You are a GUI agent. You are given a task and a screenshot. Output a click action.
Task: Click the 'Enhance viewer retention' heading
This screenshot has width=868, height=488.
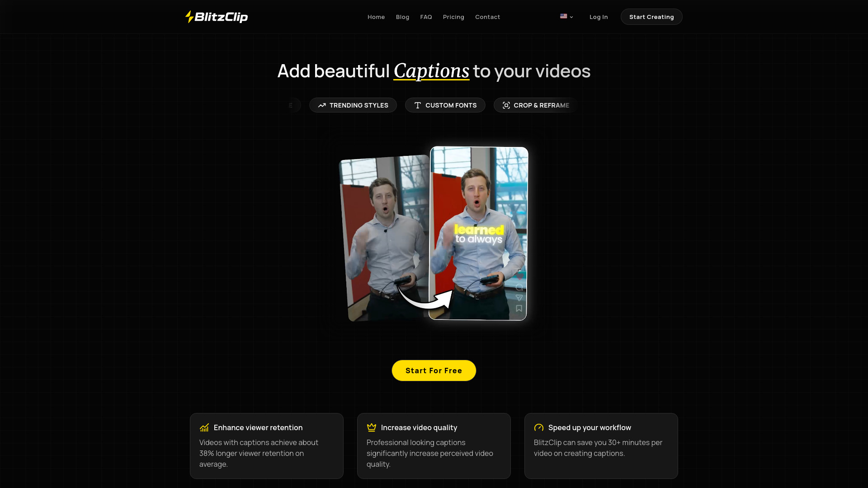258,427
